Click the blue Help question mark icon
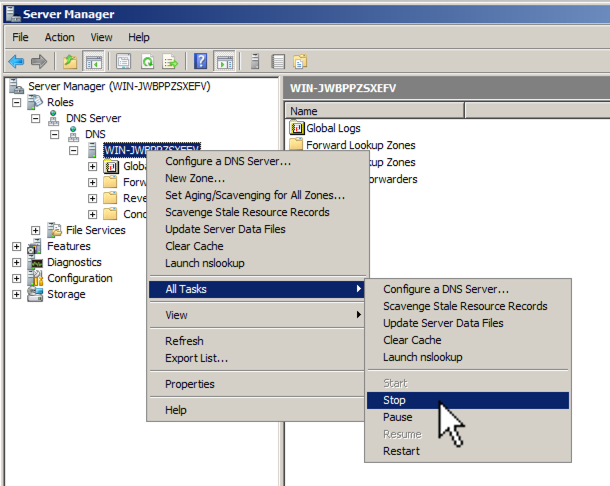Image resolution: width=610 pixels, height=486 pixels. 201,61
